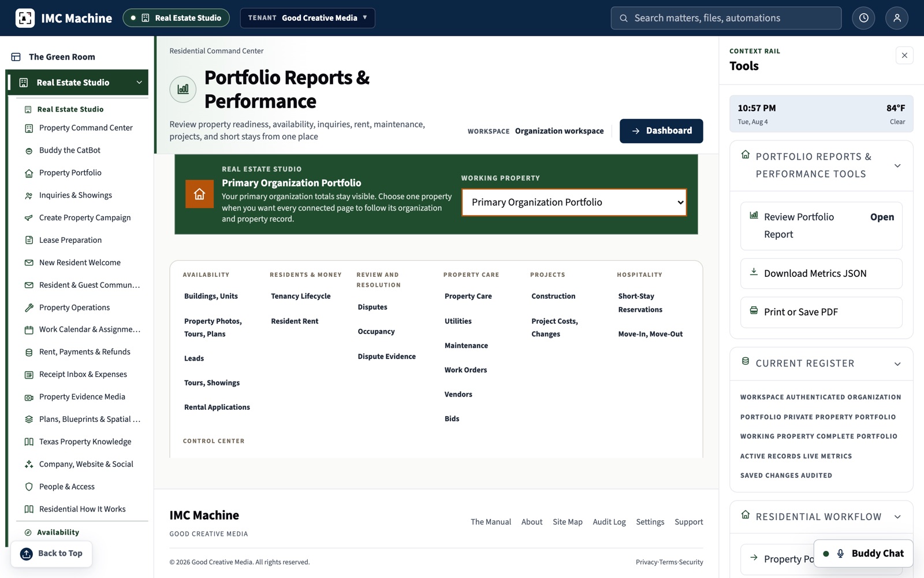The image size is (924, 578).
Task: Click the Texas Property Knowledge book icon
Action: click(x=29, y=442)
